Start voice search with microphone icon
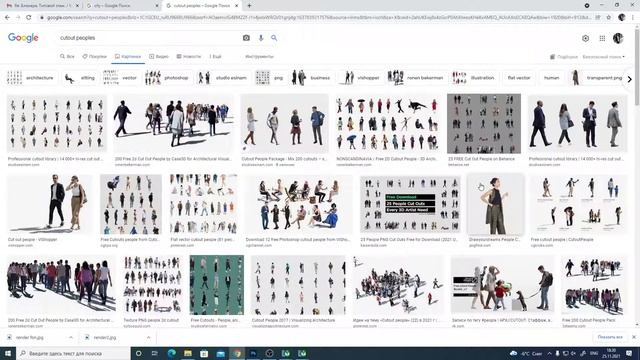This screenshot has height=360, width=640. coord(261,38)
